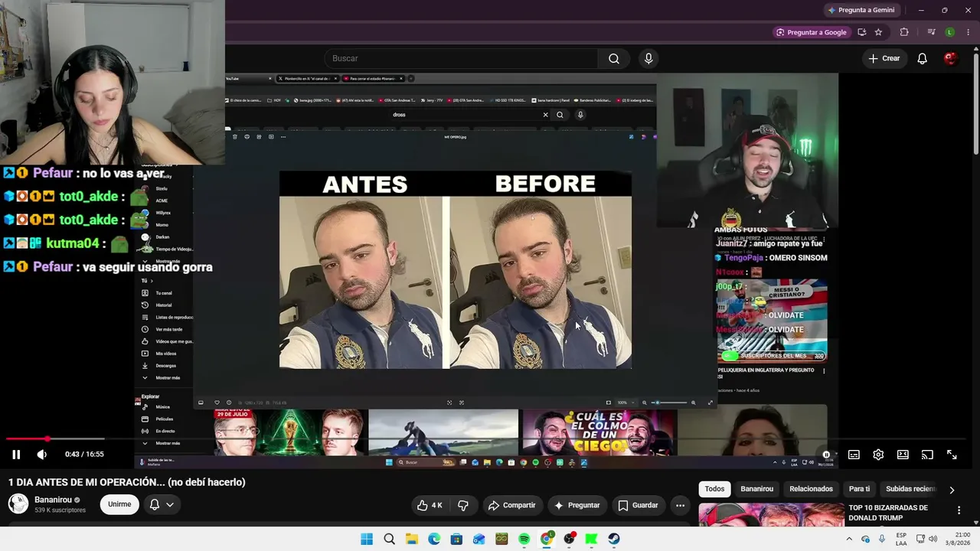Dislike this video
Viewport: 980px width, 551px height.
(463, 505)
